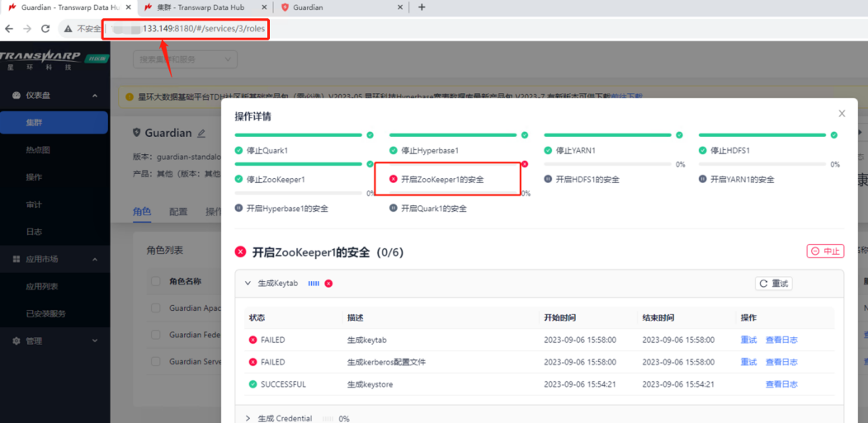Select the 停止ZooKeeper1 step
Image resolution: width=868 pixels, height=423 pixels.
[x=276, y=179]
